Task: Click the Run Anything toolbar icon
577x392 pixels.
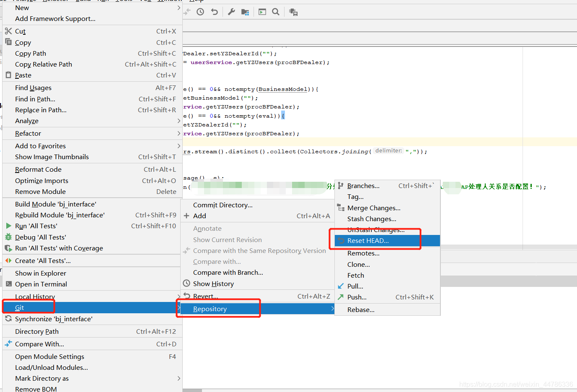Action: point(262,12)
